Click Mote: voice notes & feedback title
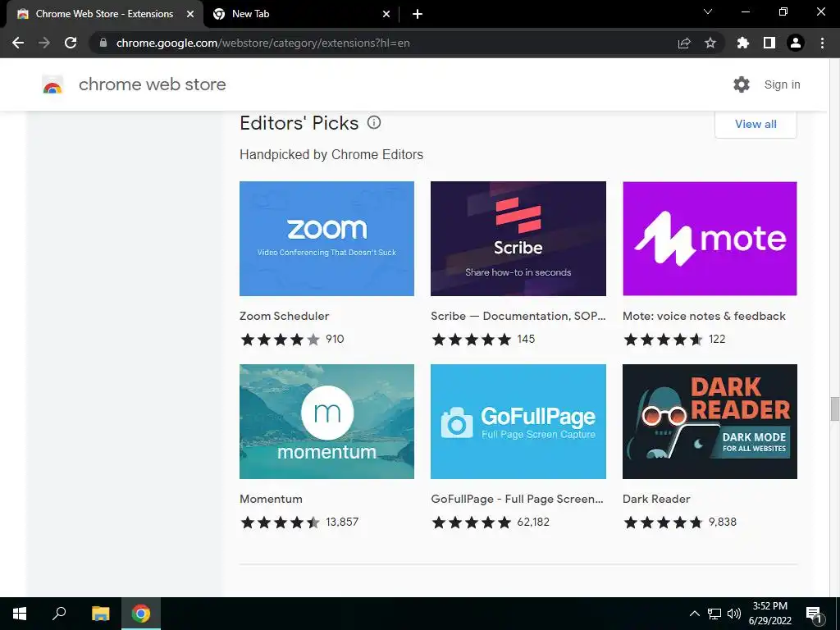This screenshot has width=840, height=630. tap(704, 316)
